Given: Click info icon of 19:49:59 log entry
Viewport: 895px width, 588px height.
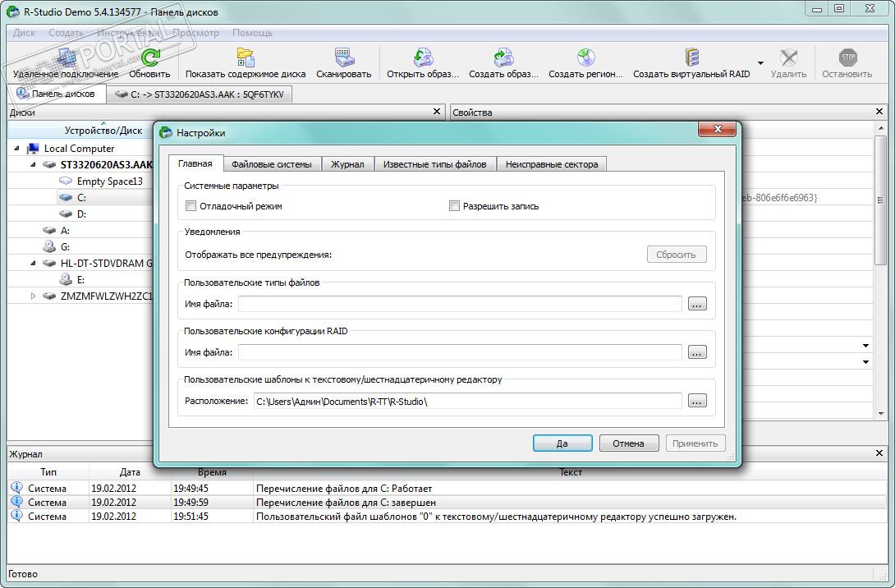Looking at the screenshot, I should 16,503.
